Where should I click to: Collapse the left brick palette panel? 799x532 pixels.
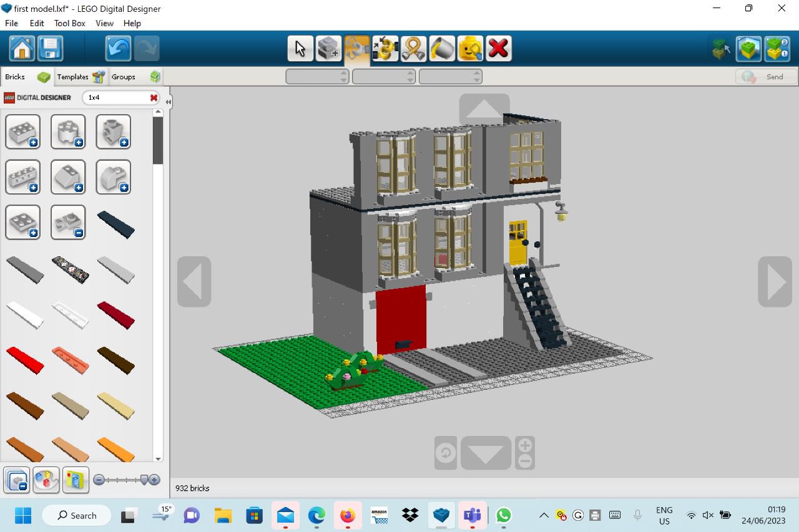coord(169,102)
